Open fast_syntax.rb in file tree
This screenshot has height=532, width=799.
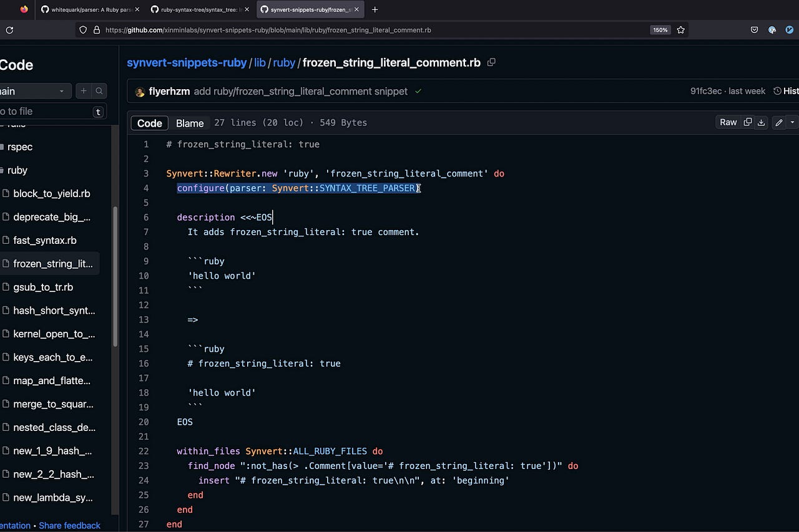[x=45, y=240]
